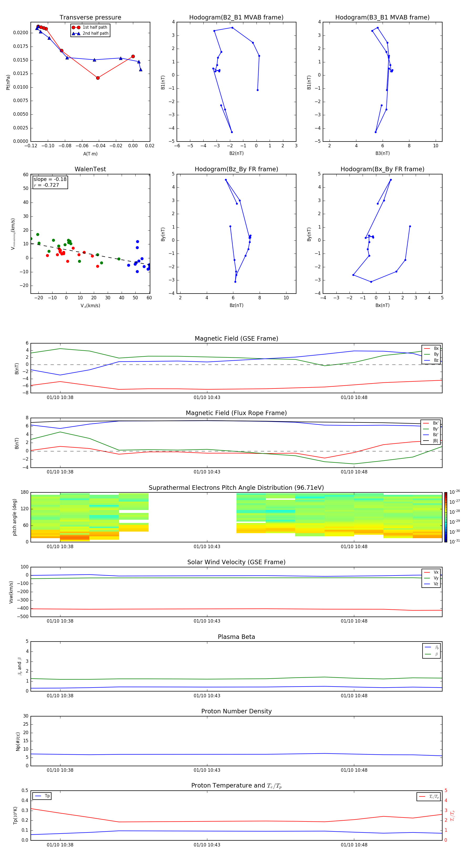This screenshot has width=473, height=868.
Task: Click 'Hodogram(Bx_By FR frame)' title
Action: pos(382,169)
